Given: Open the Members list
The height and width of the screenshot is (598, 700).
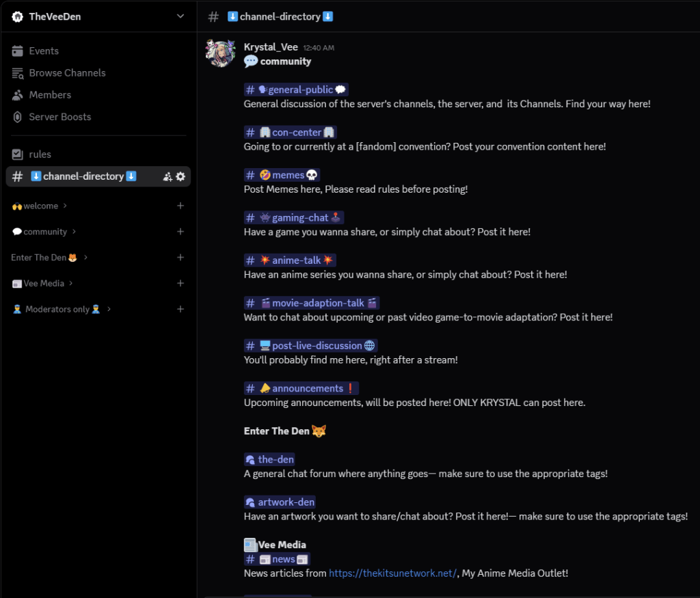Looking at the screenshot, I should point(50,95).
